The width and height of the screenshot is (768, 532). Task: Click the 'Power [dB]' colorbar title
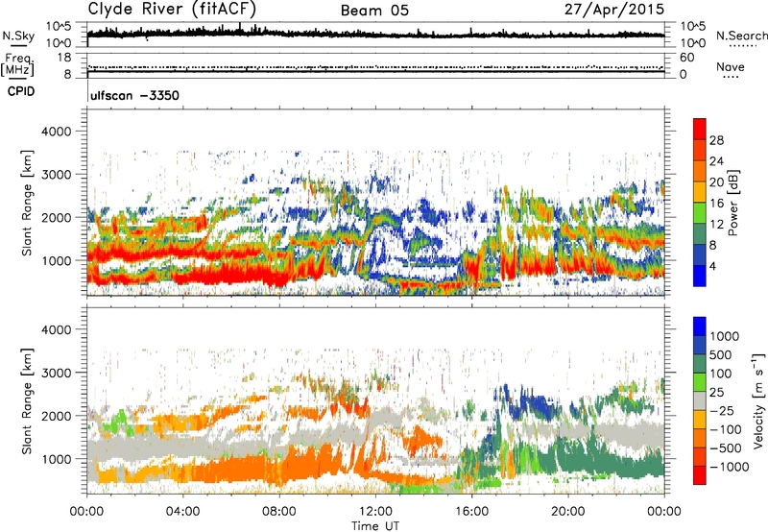pos(732,203)
